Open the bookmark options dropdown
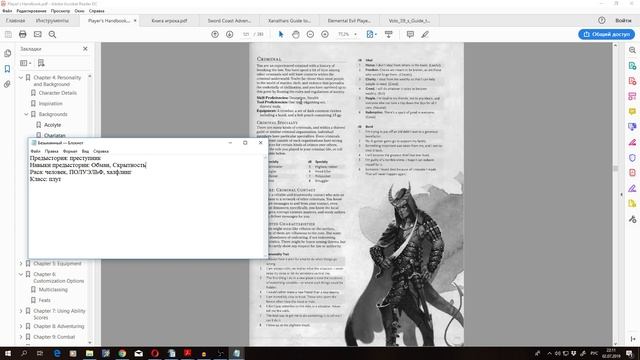 (x=25, y=63)
